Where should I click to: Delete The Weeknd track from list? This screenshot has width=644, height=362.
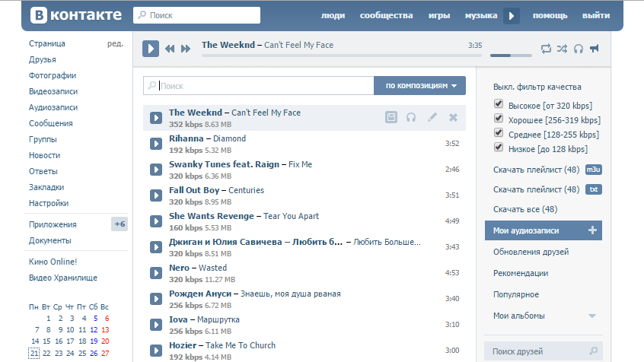click(453, 117)
